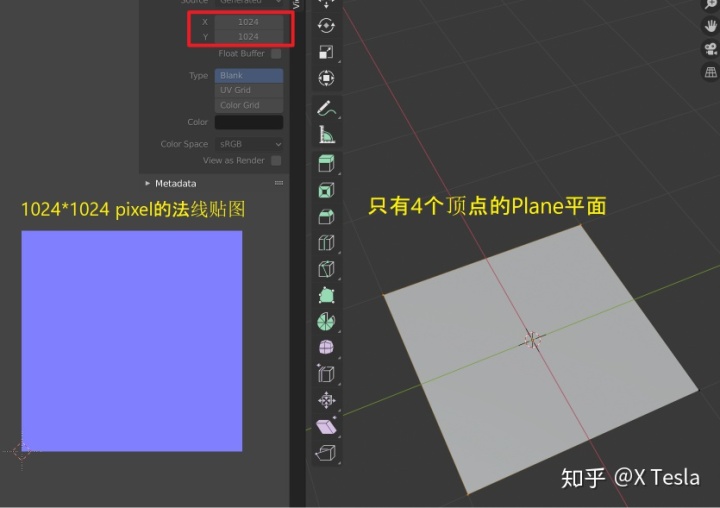Select the Bevel tool

[326, 217]
